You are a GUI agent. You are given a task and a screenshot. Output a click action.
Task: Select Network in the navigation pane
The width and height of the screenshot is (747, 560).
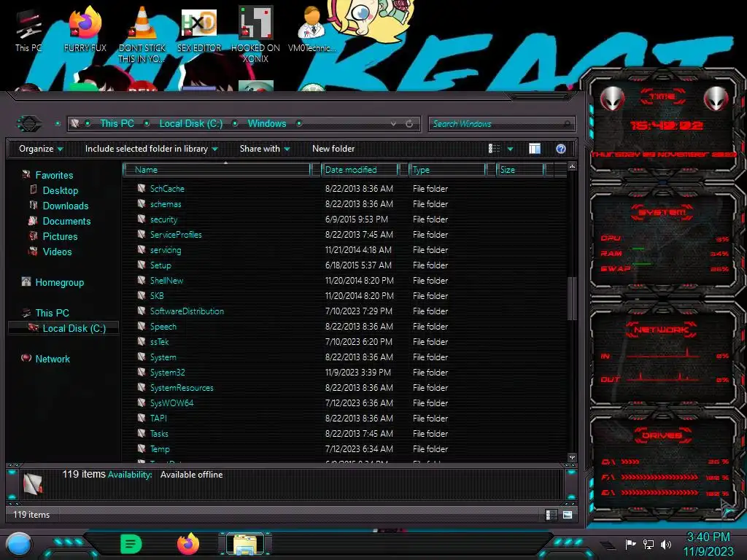[x=53, y=359]
